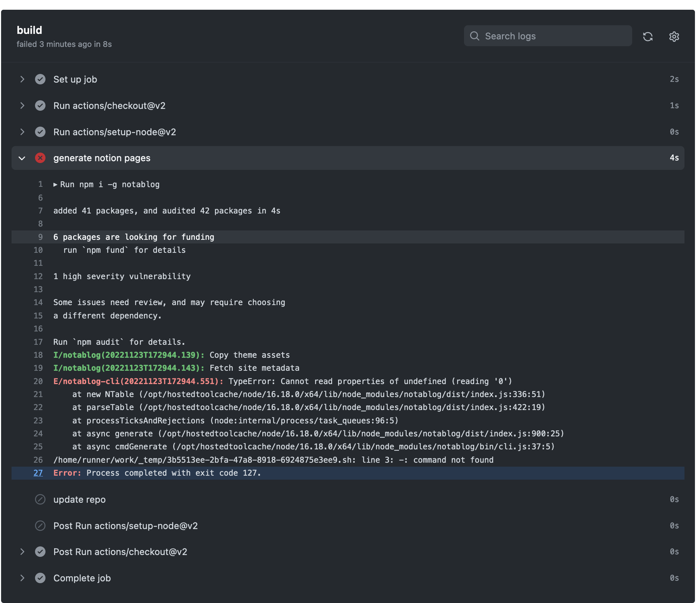The image size is (700, 603).
Task: Open the log settings gear
Action: (x=674, y=36)
